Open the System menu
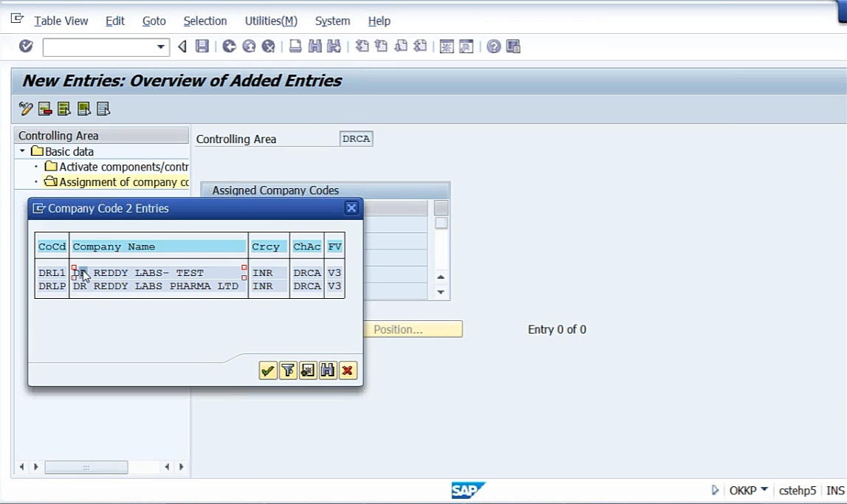847x504 pixels. 333,21
